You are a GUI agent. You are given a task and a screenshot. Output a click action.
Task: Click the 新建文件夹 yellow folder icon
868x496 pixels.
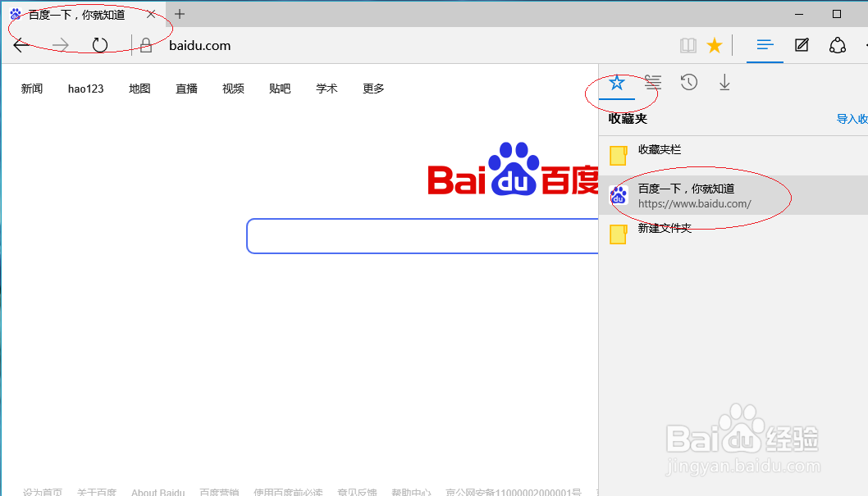619,234
